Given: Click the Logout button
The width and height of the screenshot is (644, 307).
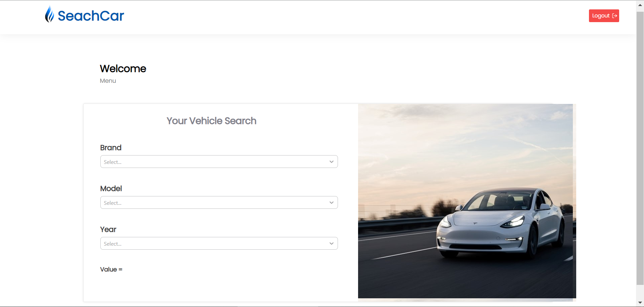Looking at the screenshot, I should (603, 15).
